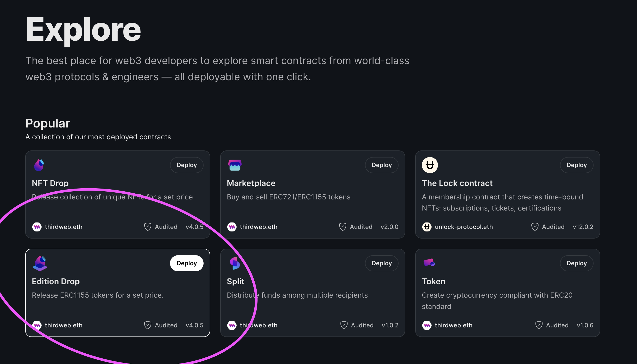Deploy the Split contract
This screenshot has width=637, height=364.
(382, 263)
